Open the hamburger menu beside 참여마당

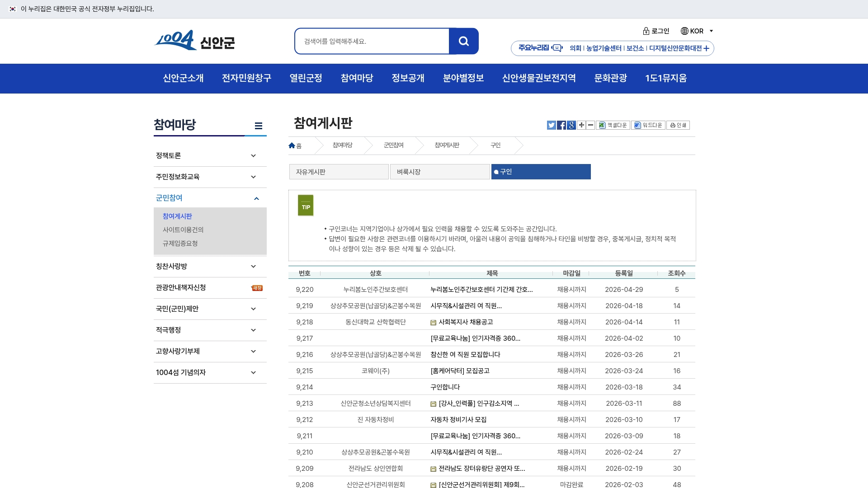(258, 126)
